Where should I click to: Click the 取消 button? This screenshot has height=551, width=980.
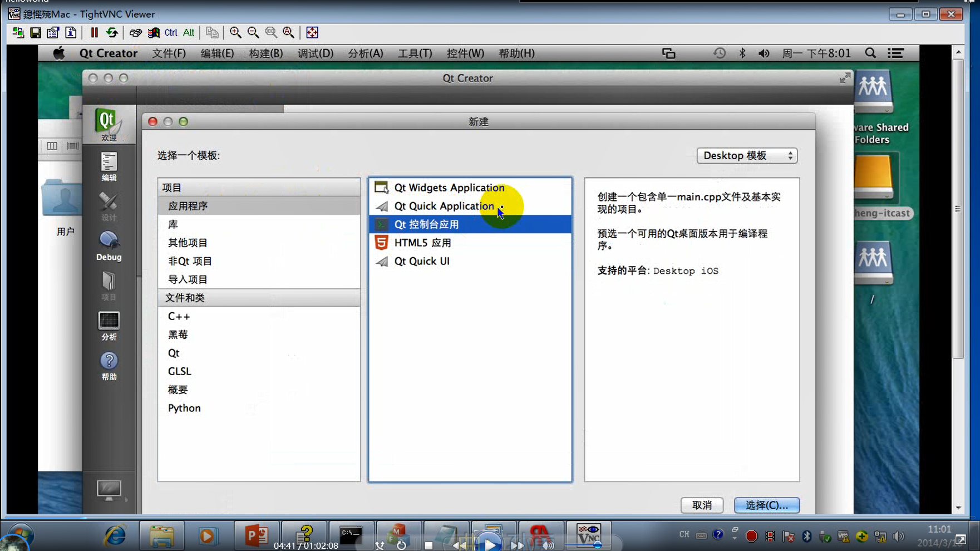tap(702, 505)
